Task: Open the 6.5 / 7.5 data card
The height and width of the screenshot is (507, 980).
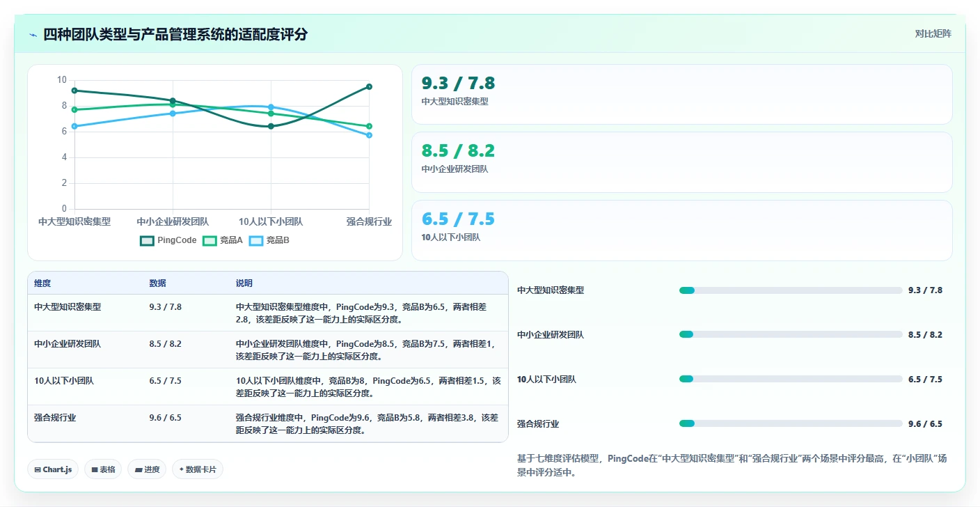Action: point(681,230)
